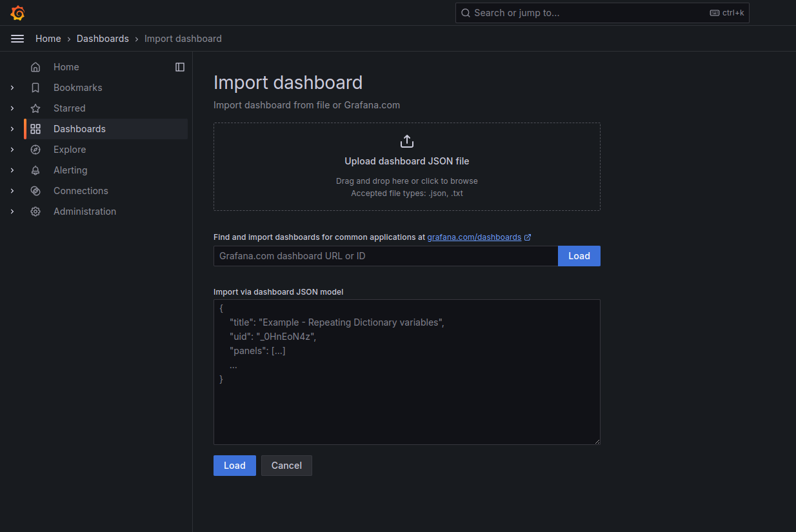The image size is (796, 532).
Task: Expand the Explore section chevron
Action: point(12,150)
